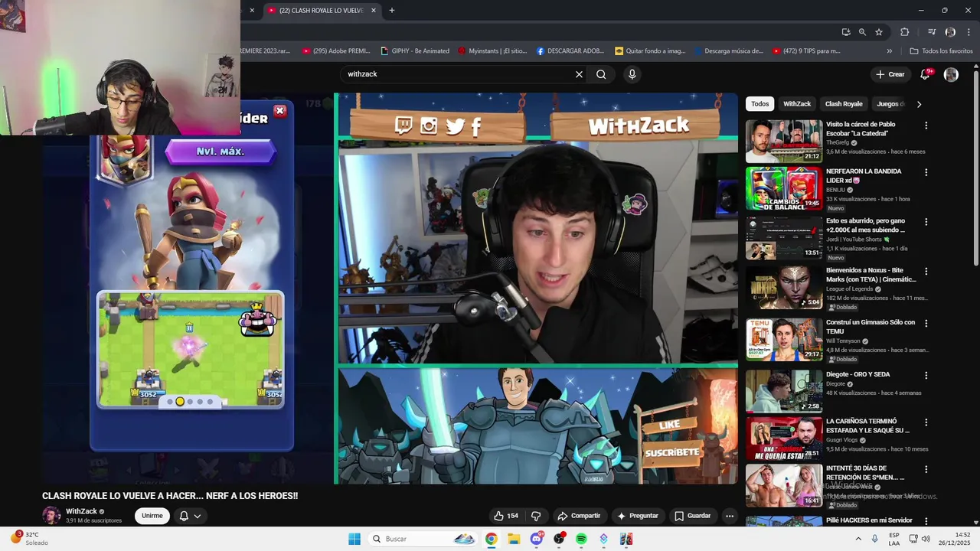Open more actions ellipsis below video
Viewport: 980px width, 551px height.
click(x=730, y=516)
